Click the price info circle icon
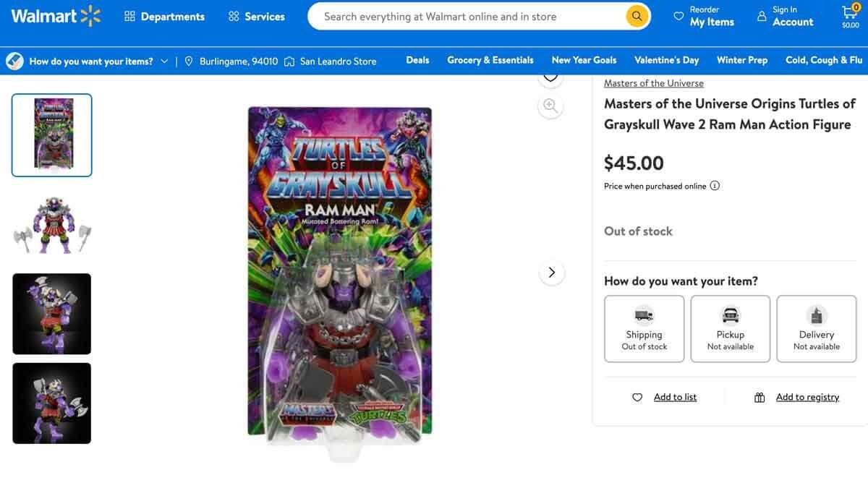This screenshot has height=496, width=868. coord(715,186)
